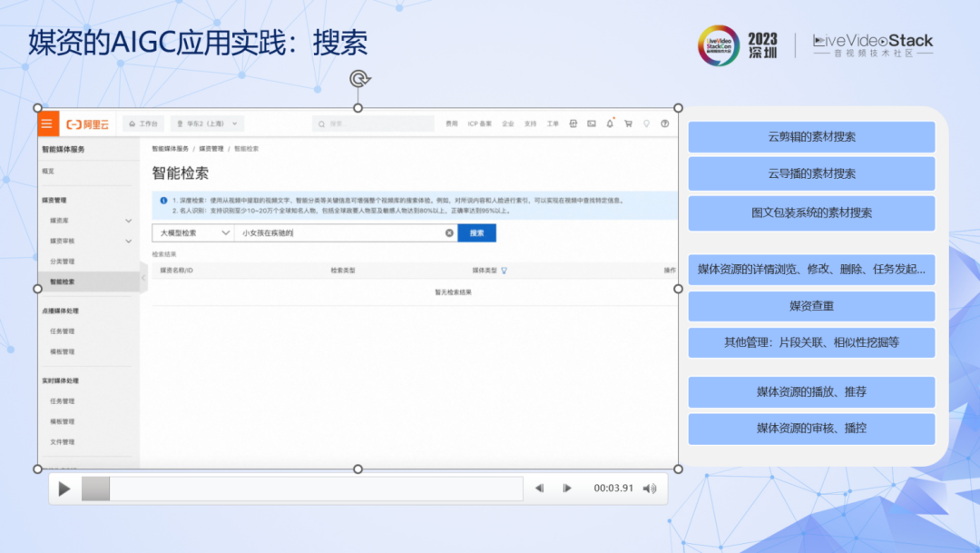Click the LiveVideoStack 音视频技术社区 logo
980x553 pixels.
873,45
